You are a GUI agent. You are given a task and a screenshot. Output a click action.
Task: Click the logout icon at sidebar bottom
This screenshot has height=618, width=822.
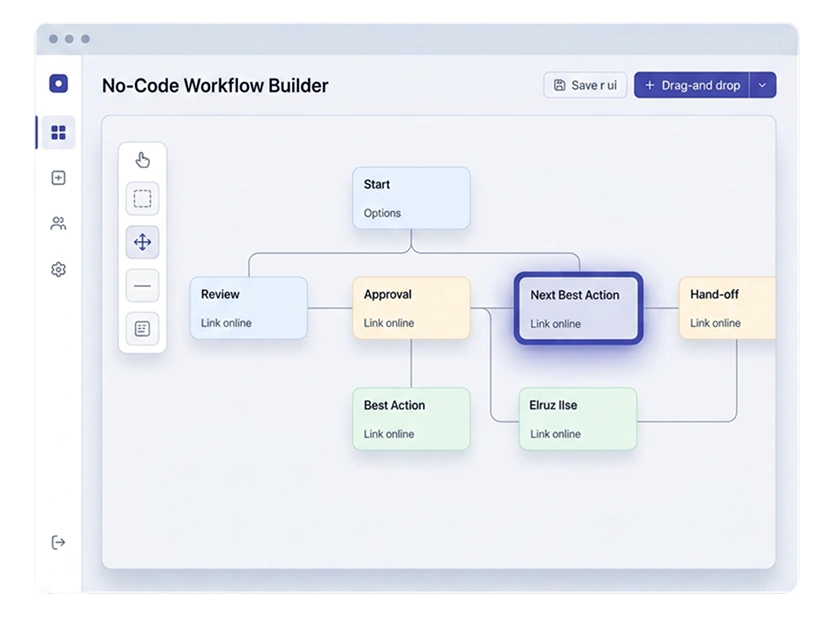coord(58,542)
